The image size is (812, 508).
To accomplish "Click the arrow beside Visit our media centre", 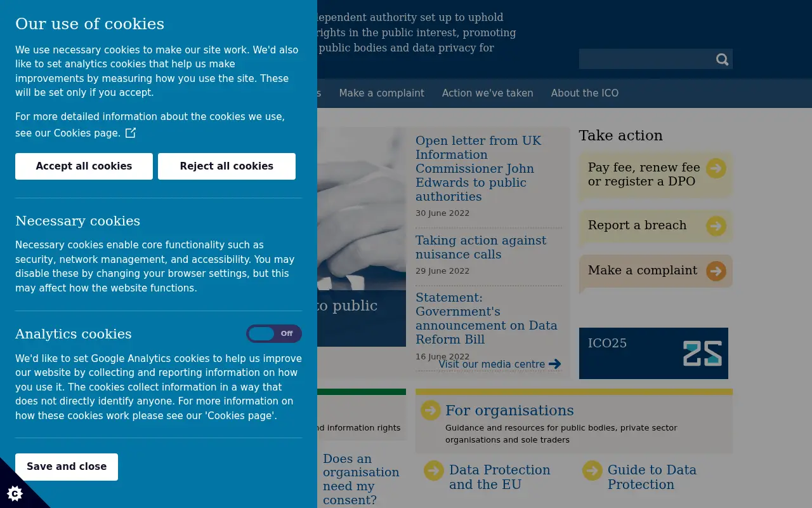I will click(x=555, y=364).
